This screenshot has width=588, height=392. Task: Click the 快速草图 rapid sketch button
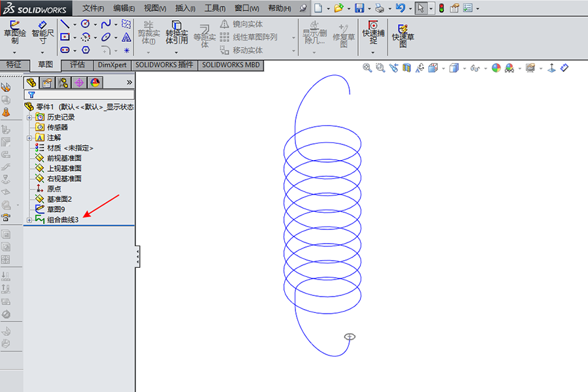pyautogui.click(x=402, y=36)
